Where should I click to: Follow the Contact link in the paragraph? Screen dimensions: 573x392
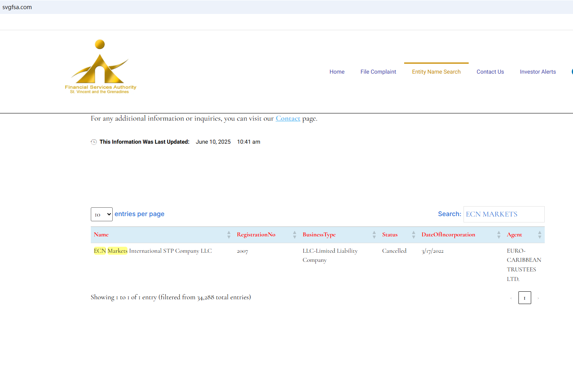[x=288, y=119]
